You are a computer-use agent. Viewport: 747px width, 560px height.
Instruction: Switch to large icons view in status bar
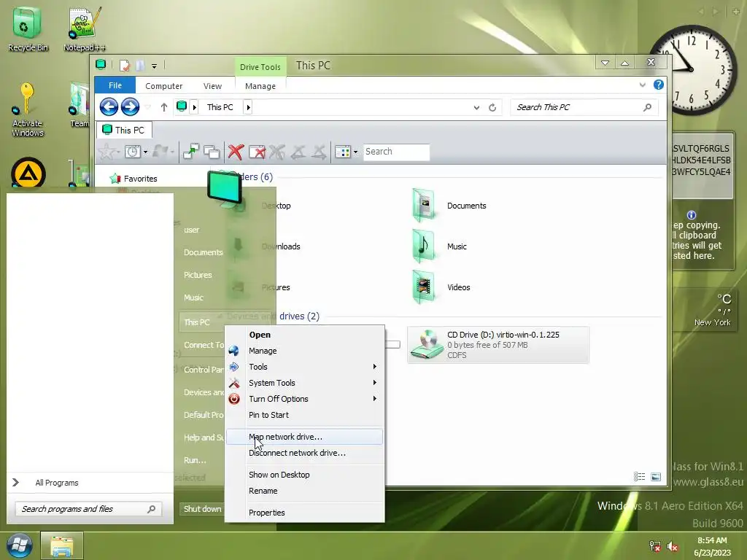pyautogui.click(x=656, y=477)
